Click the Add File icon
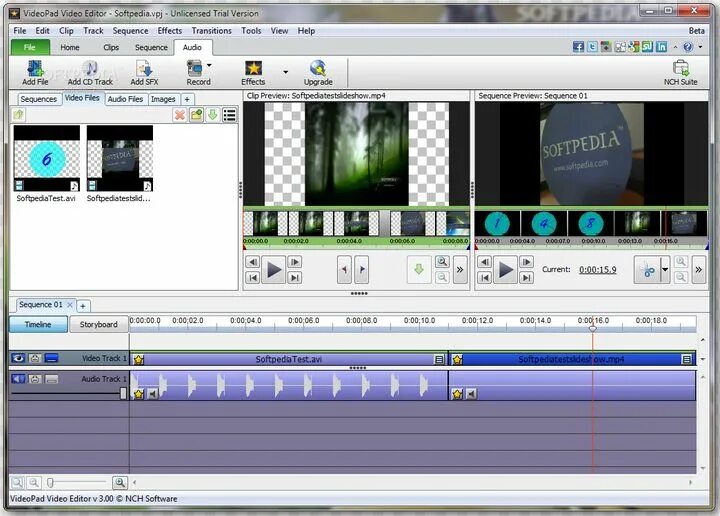 35,73
